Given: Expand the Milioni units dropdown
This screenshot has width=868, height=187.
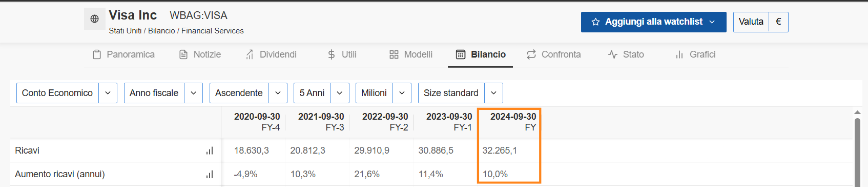Looking at the screenshot, I should (383, 93).
